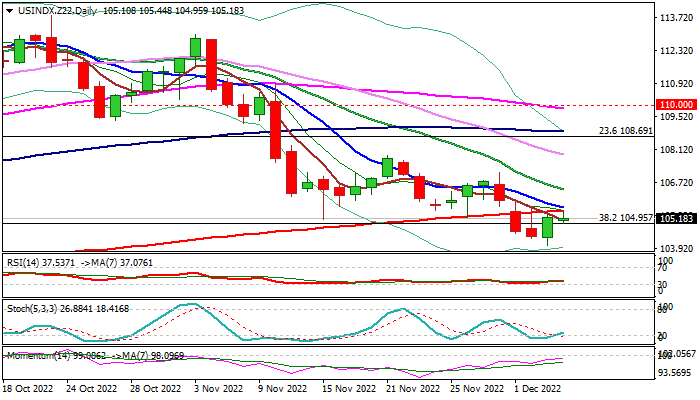This screenshot has height=400, width=700.
Task: Click the 18 Oct 2022 date label
Action: tap(30, 388)
